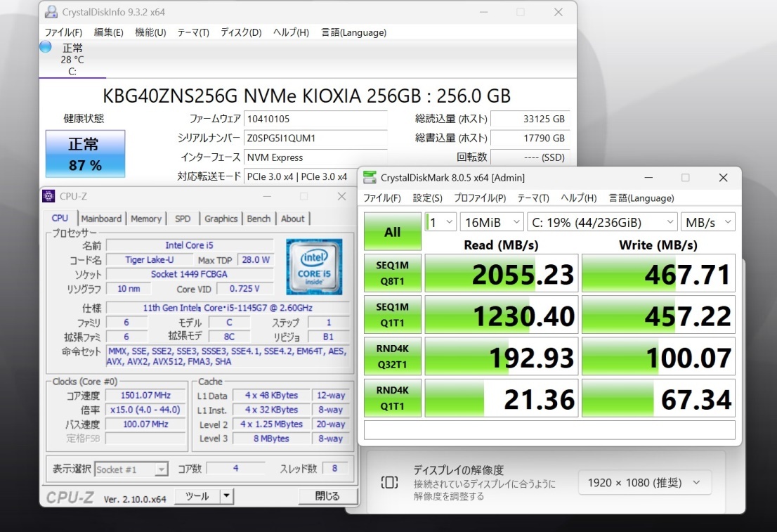This screenshot has width=777, height=532.
Task: Run the SEQ1M Q8T1 test
Action: pyautogui.click(x=393, y=273)
